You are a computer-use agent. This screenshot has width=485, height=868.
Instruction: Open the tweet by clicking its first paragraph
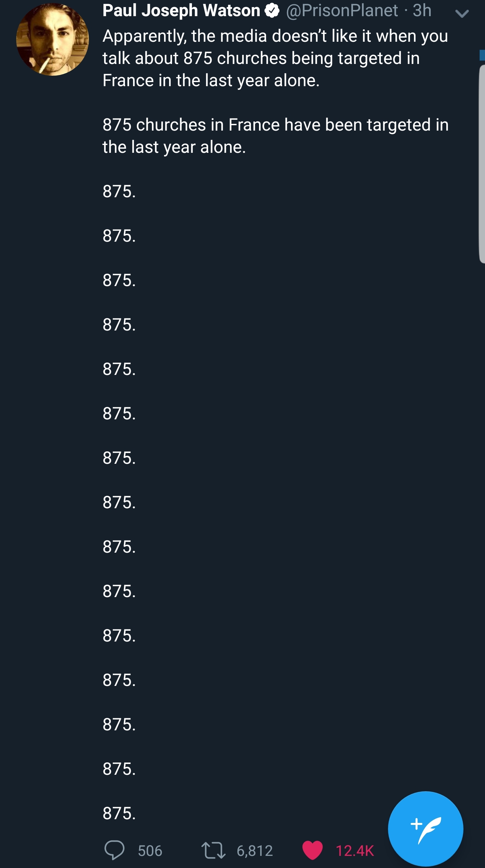[275, 58]
